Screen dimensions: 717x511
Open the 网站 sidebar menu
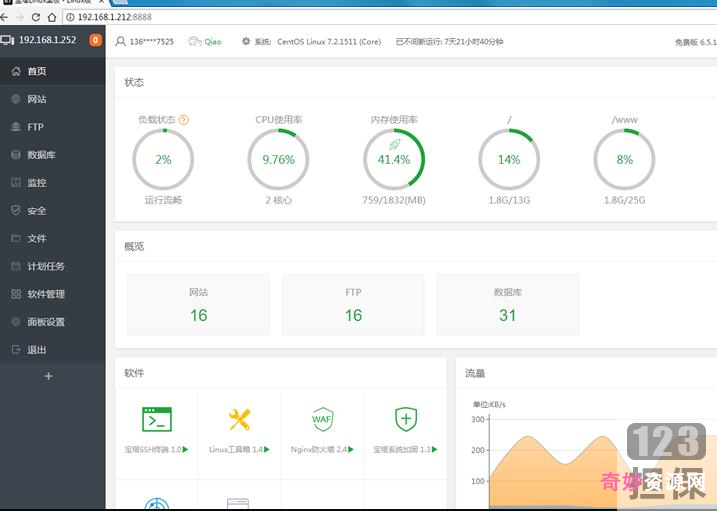coord(53,99)
